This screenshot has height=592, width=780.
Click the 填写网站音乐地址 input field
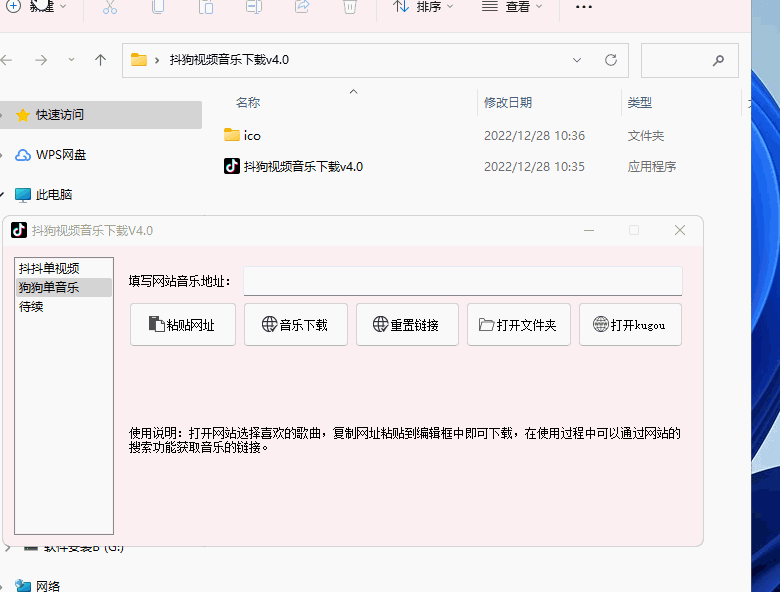click(x=463, y=281)
